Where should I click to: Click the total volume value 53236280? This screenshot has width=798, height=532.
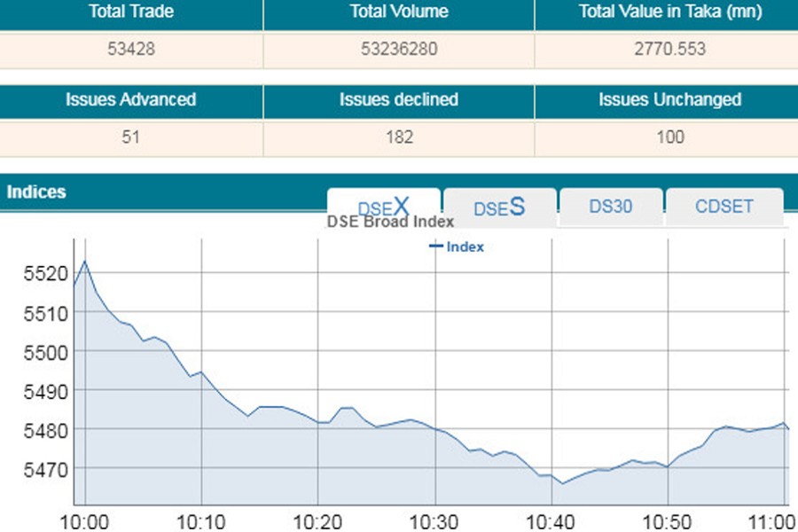(x=398, y=50)
